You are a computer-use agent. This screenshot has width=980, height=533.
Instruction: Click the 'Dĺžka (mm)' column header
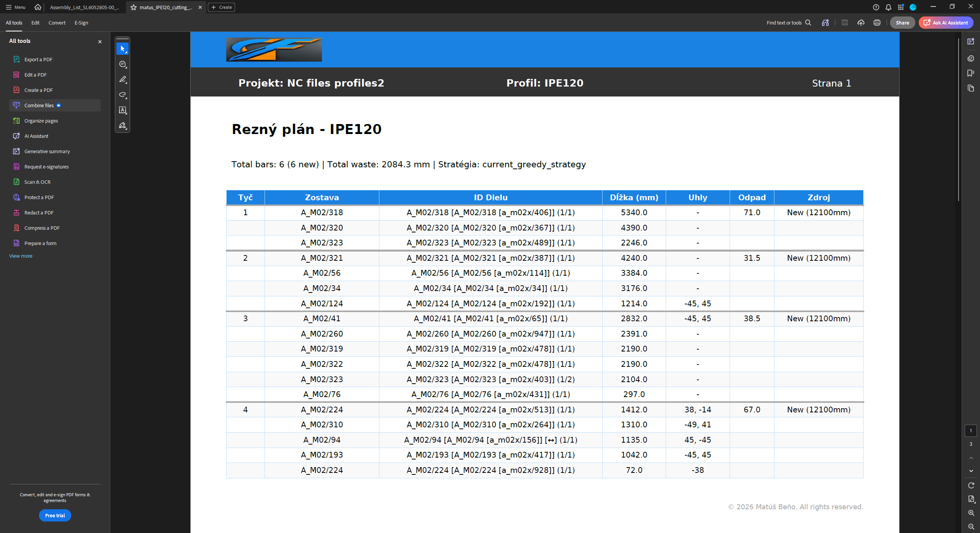634,198
